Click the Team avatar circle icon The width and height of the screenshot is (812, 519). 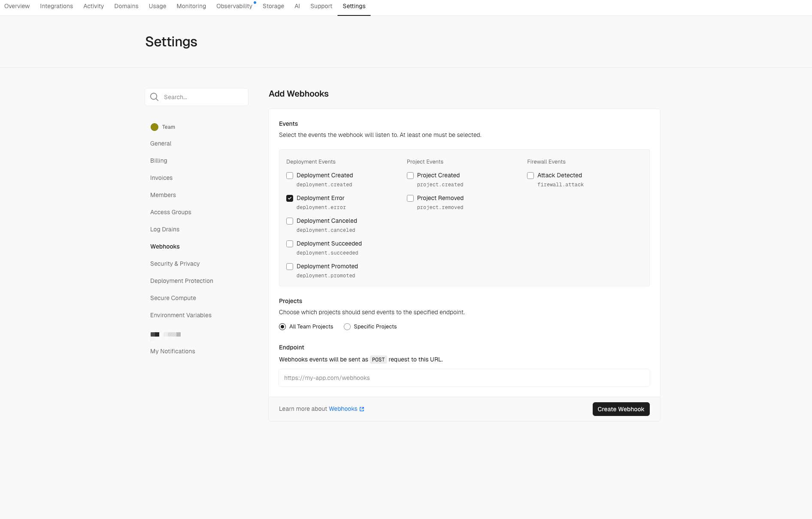click(x=155, y=127)
